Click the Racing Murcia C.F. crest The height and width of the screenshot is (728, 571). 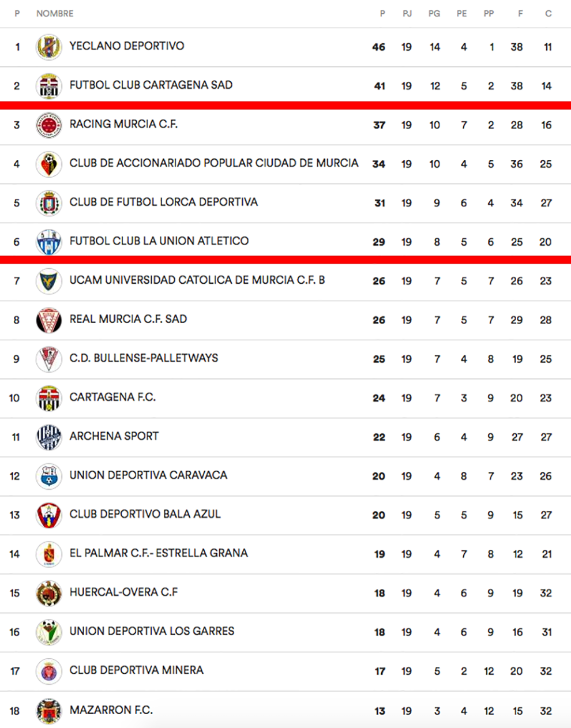pyautogui.click(x=49, y=125)
